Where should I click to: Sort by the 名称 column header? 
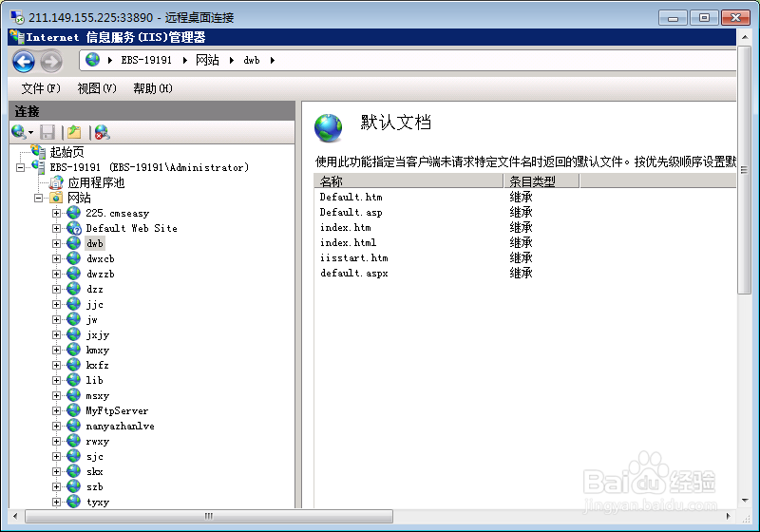tap(408, 181)
